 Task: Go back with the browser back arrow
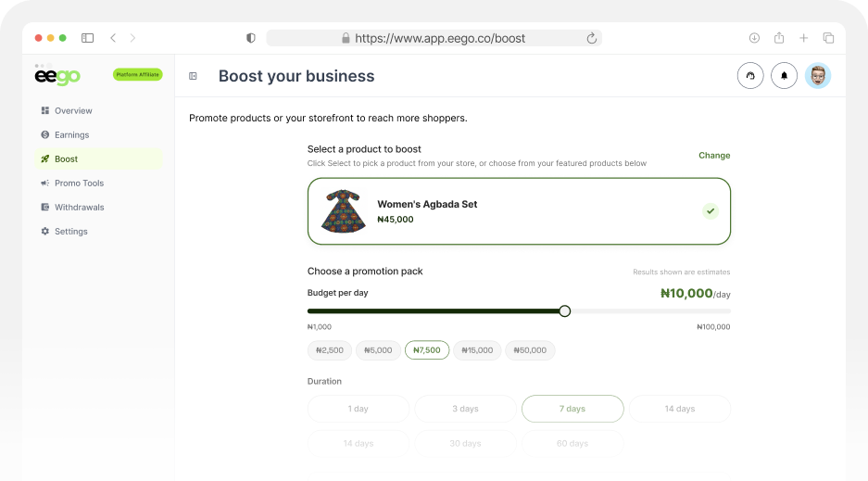point(113,38)
